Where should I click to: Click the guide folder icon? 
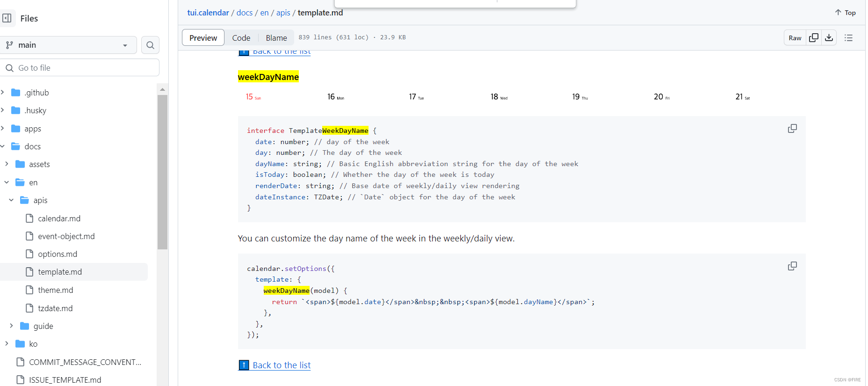[25, 326]
